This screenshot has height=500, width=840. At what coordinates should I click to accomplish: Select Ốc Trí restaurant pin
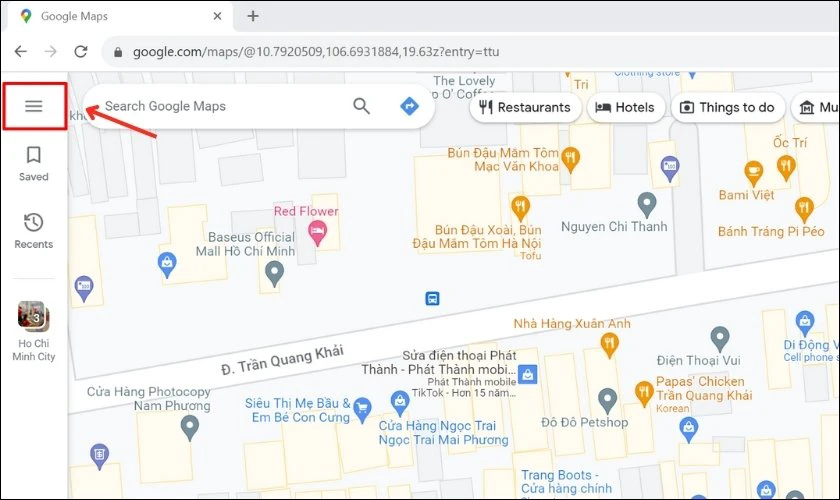pos(786,168)
